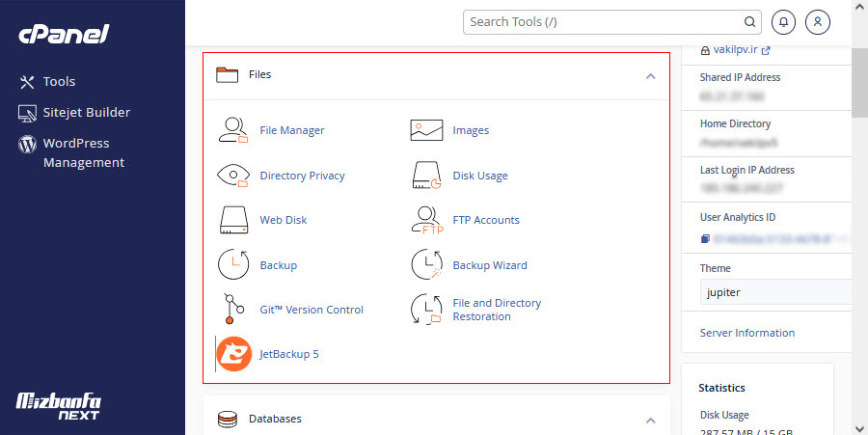Copy the User Analytics ID icon
Screen dimensions: 868x435
(x=705, y=239)
